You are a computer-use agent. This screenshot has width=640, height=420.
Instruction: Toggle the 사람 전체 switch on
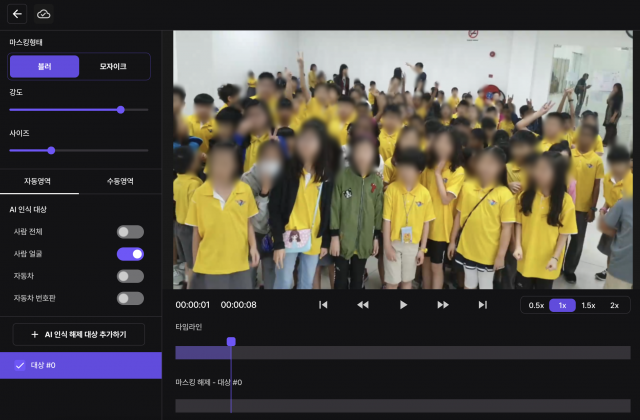tap(130, 232)
